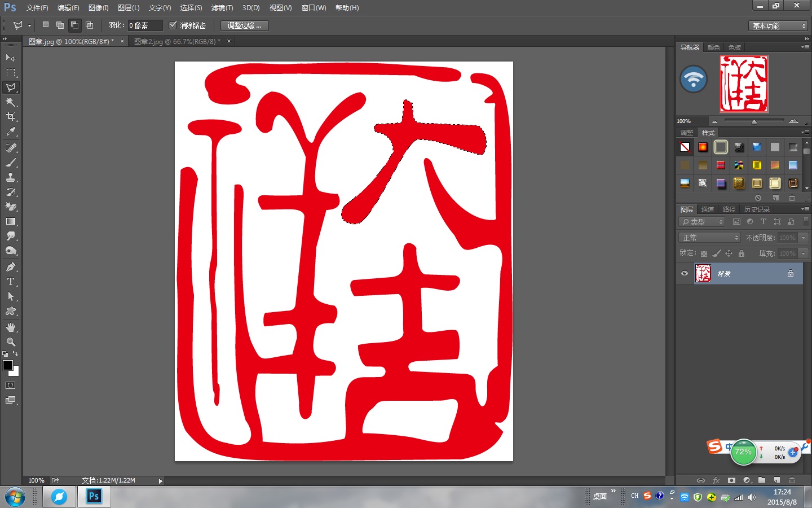Viewport: 812px width, 508px height.
Task: Select the Healing Brush tool
Action: tap(11, 148)
